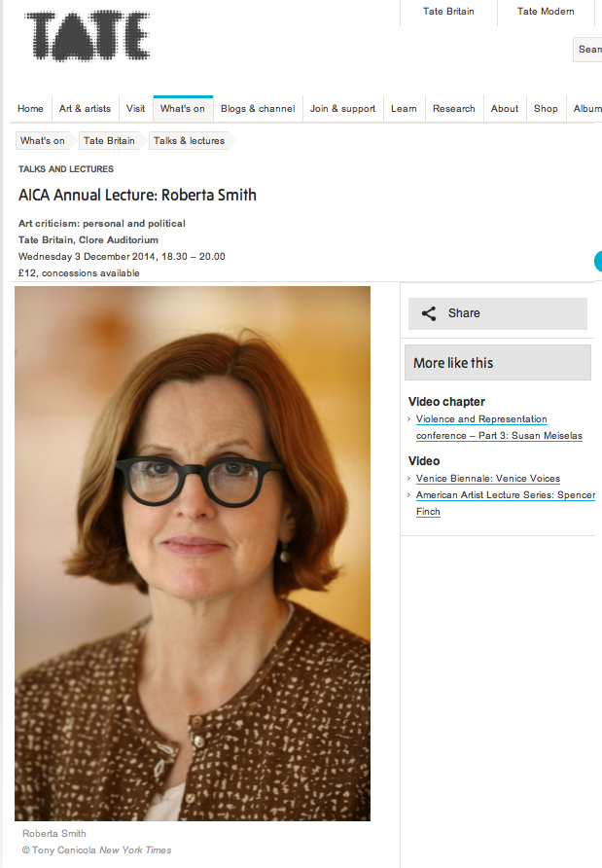Go to the Blogs & channel section
Screen dimensions: 602x868
[258, 109]
